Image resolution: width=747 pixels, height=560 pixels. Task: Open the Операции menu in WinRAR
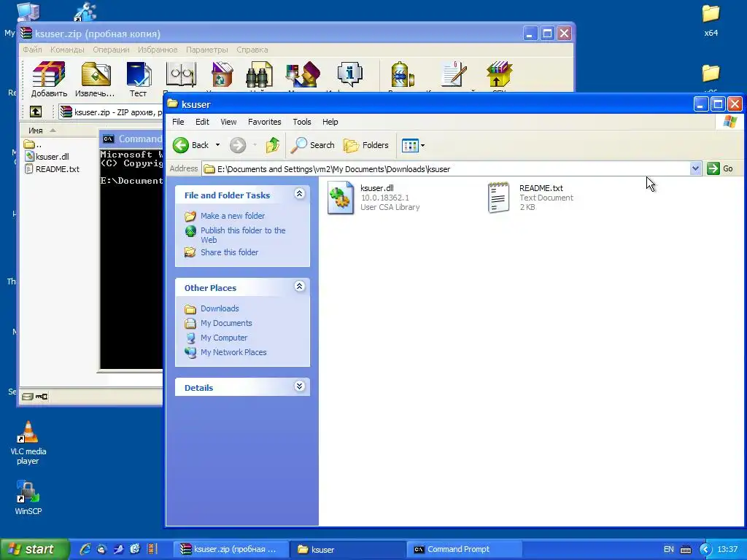click(111, 50)
